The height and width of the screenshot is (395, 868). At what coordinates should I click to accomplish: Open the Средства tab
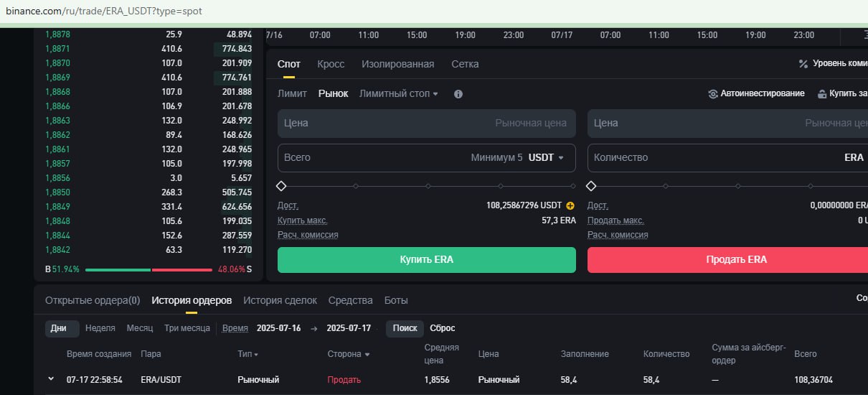click(x=351, y=300)
